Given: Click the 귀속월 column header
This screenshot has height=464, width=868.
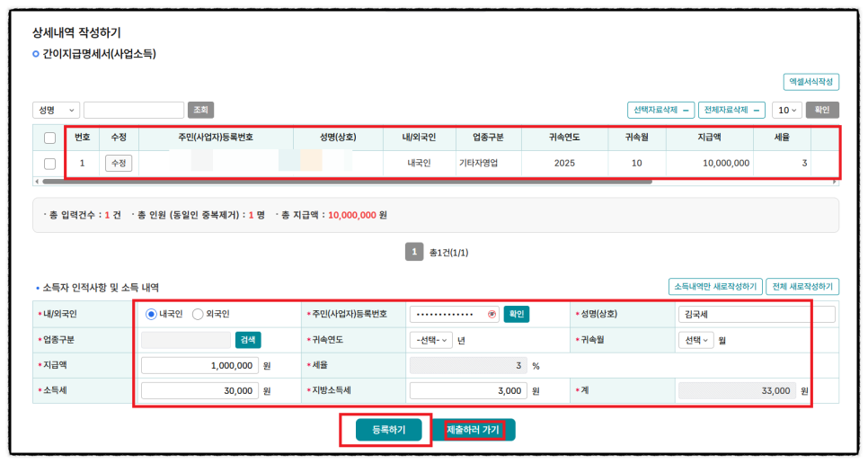Looking at the screenshot, I should tap(636, 138).
